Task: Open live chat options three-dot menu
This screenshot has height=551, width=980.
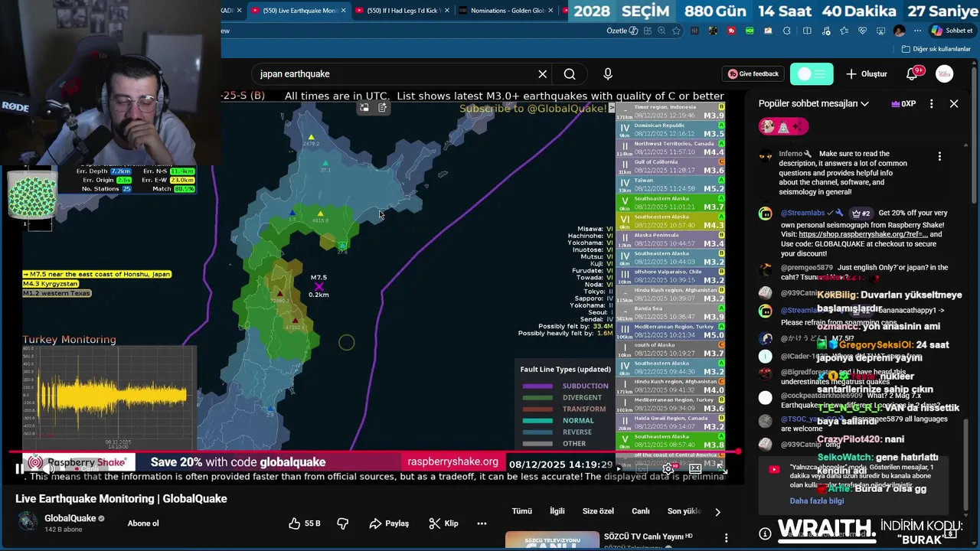Action: pos(932,103)
